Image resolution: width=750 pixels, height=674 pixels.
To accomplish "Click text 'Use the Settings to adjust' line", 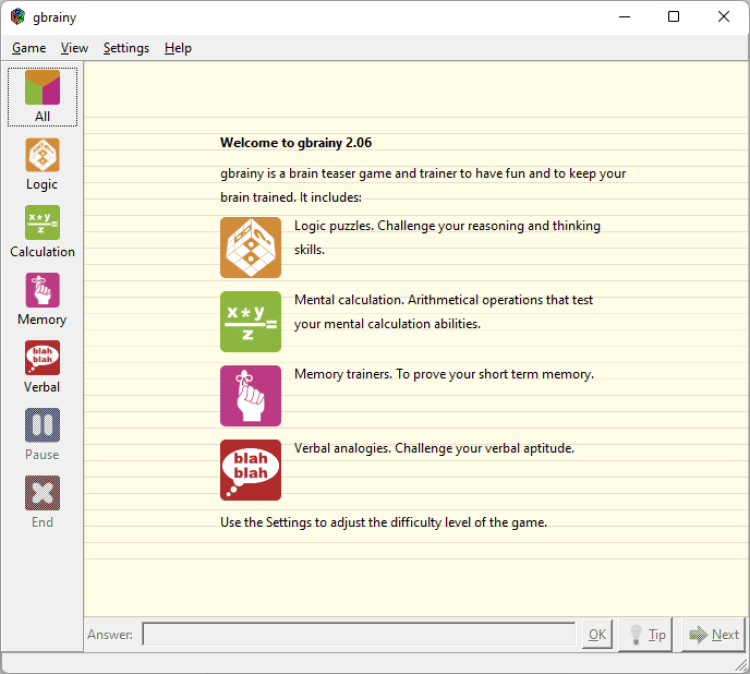I will click(384, 522).
